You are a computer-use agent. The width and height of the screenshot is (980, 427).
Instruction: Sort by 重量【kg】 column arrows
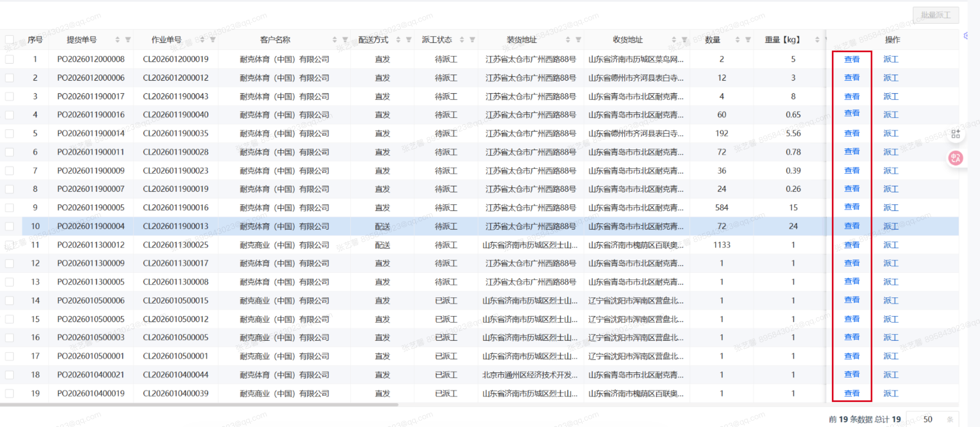pos(817,40)
